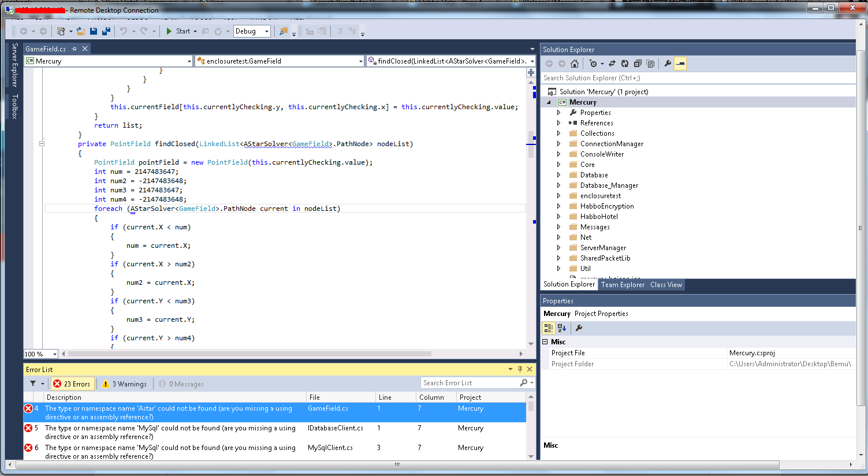Click the Save All icon

106,31
